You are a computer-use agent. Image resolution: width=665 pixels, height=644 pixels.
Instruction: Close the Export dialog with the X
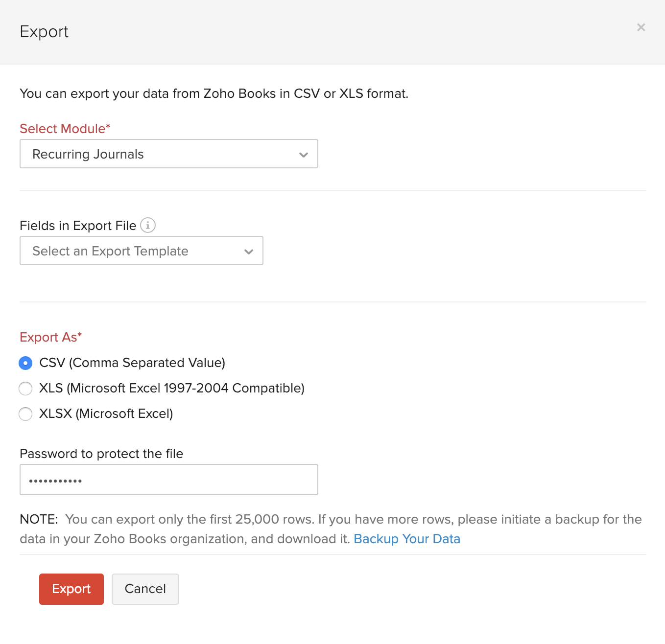[641, 27]
